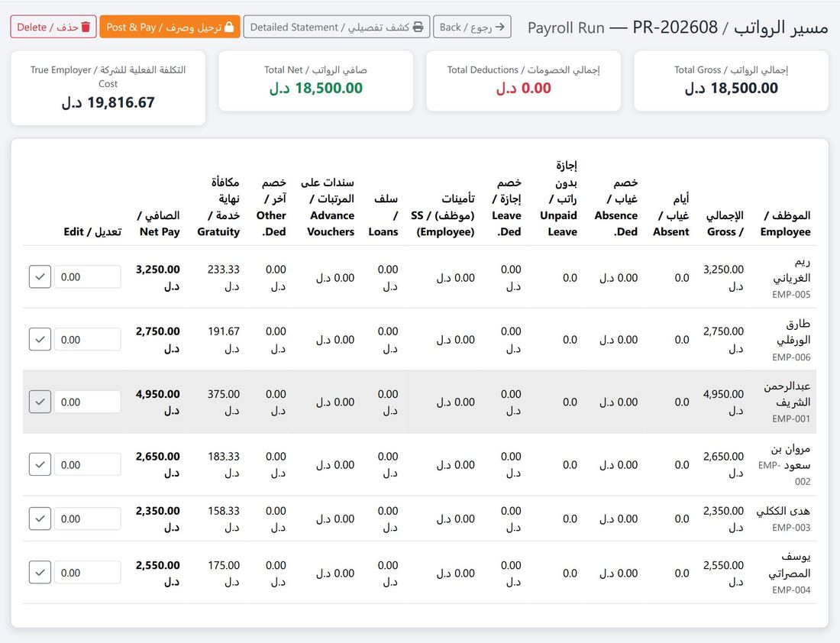
Task: Click employee code EMP-001
Action: tap(791, 418)
